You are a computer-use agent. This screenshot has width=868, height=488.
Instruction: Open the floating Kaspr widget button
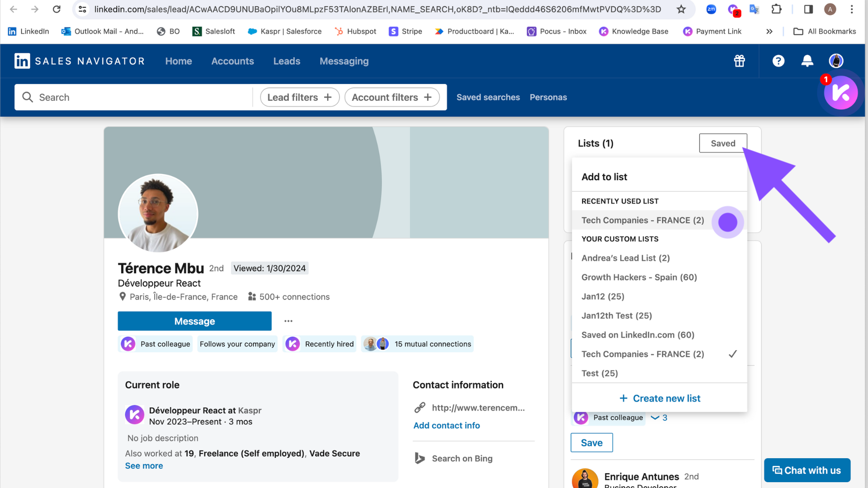click(x=841, y=93)
